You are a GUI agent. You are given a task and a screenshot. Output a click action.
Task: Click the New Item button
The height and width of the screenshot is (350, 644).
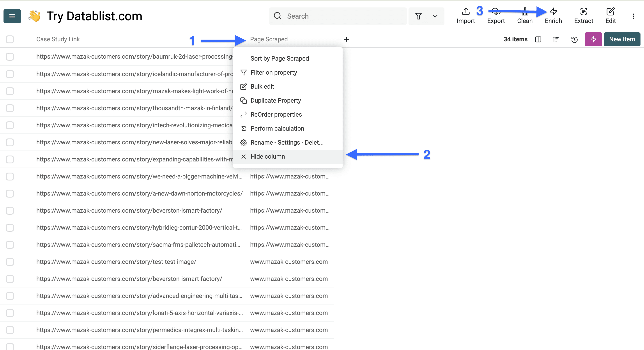click(622, 39)
